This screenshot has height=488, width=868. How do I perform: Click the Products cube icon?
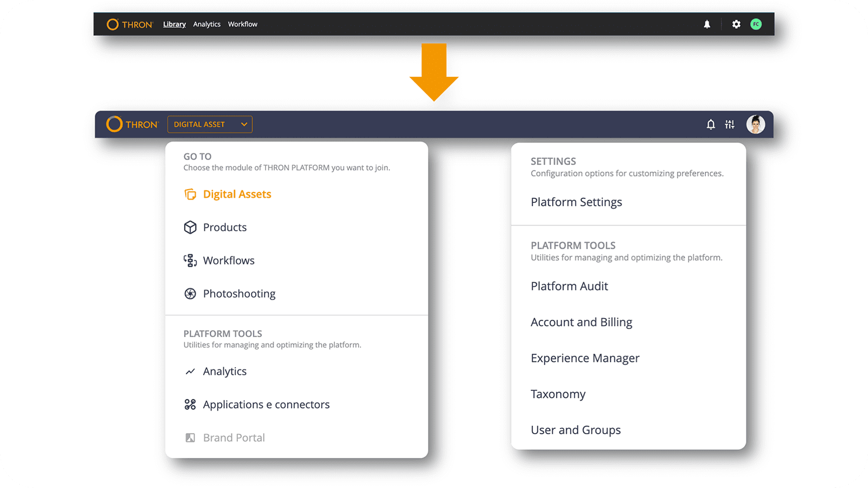click(x=190, y=227)
